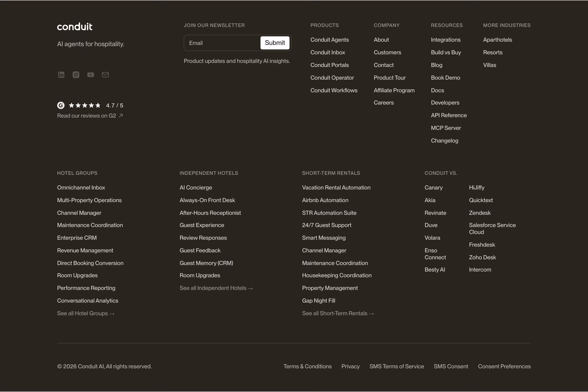The height and width of the screenshot is (392, 588).
Task: Open the Build vs Buy link
Action: (446, 52)
